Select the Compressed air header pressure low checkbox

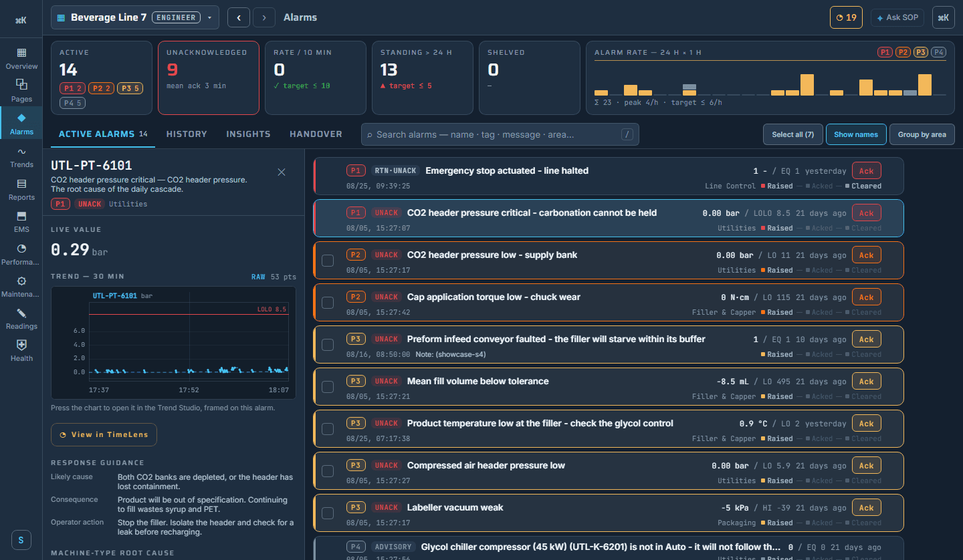click(328, 471)
